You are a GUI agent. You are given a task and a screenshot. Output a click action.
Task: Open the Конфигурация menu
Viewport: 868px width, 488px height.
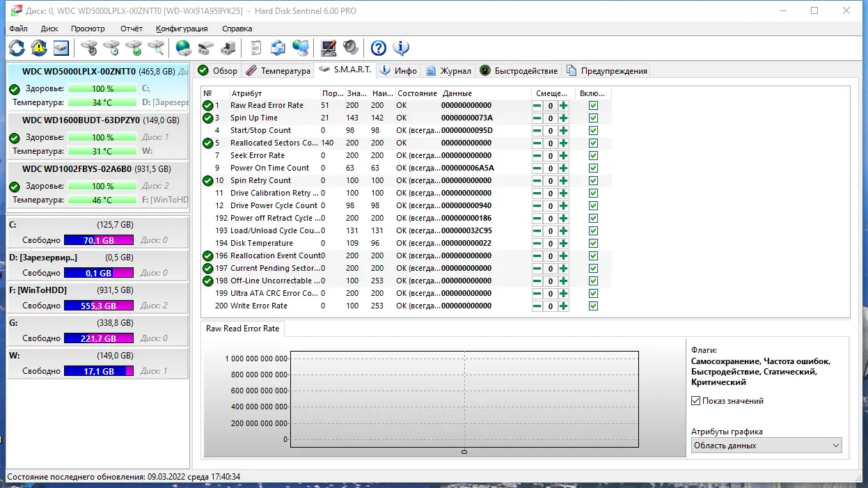(x=182, y=29)
